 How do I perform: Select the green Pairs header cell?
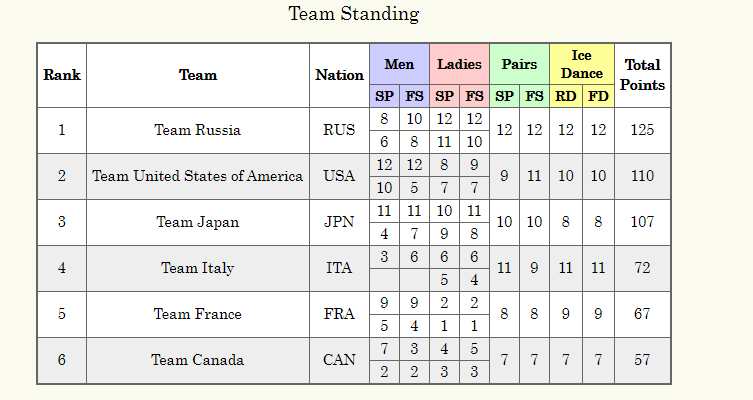point(519,64)
